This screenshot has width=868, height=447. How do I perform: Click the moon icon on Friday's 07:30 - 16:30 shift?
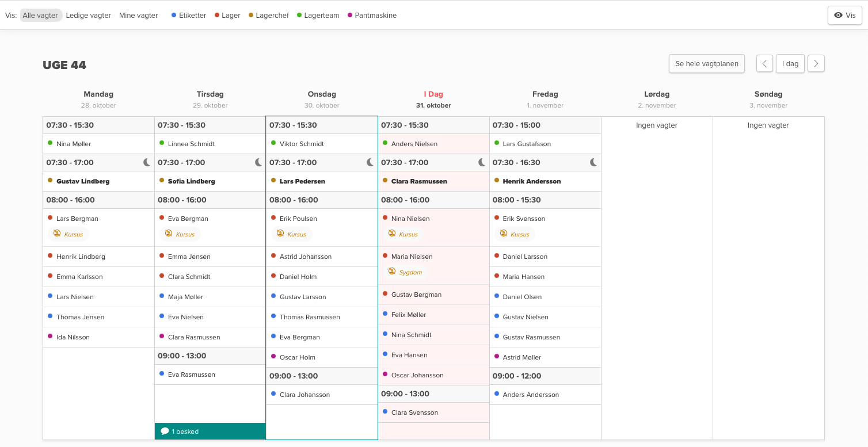tap(593, 163)
